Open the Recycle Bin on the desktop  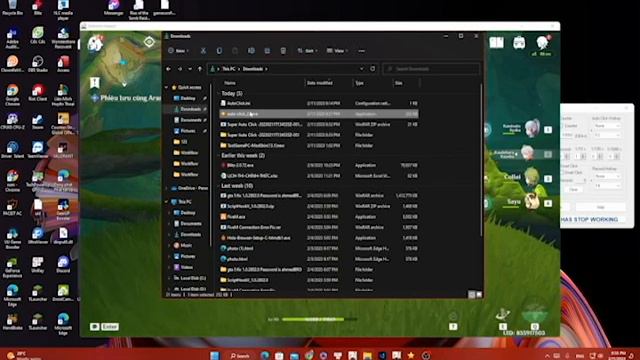point(12,7)
